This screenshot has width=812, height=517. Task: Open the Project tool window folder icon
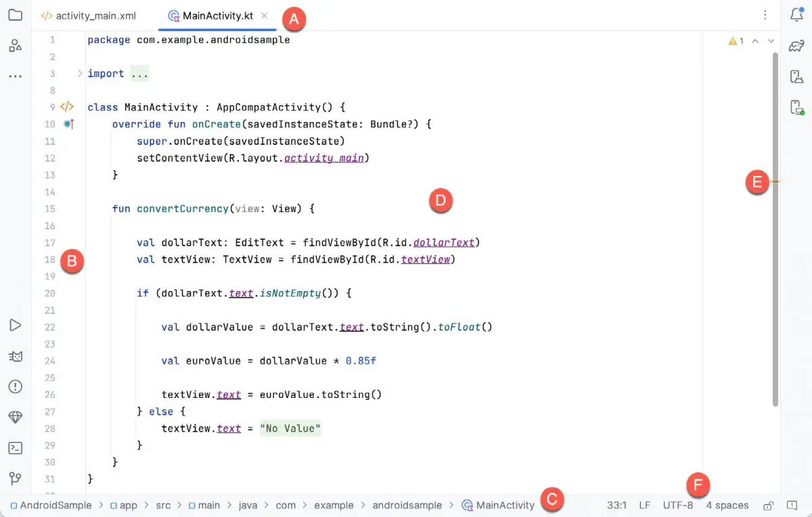tap(15, 15)
